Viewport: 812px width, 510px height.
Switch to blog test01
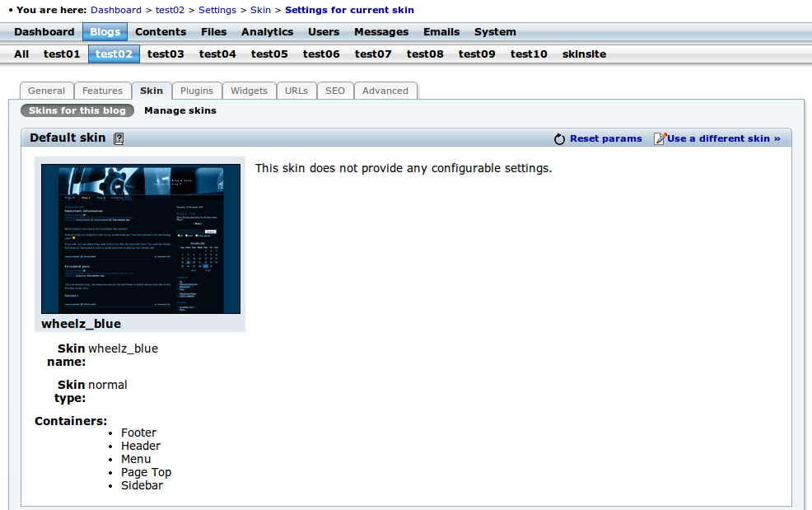(62, 54)
